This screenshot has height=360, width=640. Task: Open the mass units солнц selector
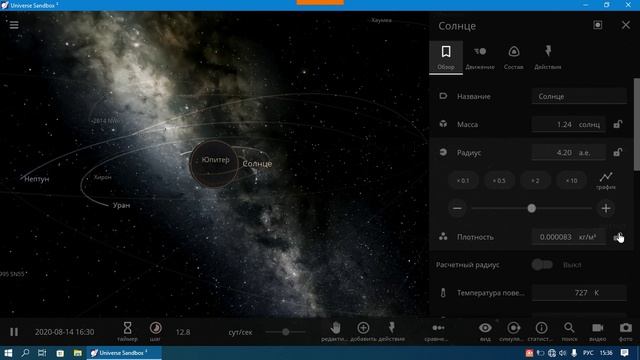589,124
